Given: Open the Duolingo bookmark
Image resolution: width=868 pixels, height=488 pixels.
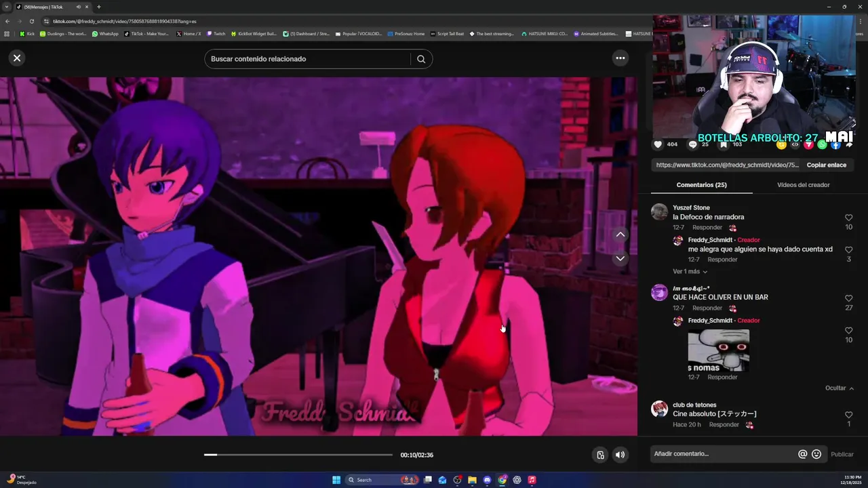Looking at the screenshot, I should pyautogui.click(x=63, y=33).
